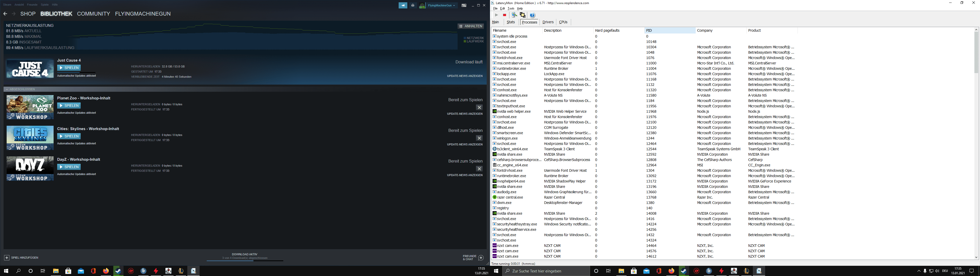The image size is (980, 276).
Task: Remove Cities: Skylines Workshop entry with X
Action: (479, 138)
